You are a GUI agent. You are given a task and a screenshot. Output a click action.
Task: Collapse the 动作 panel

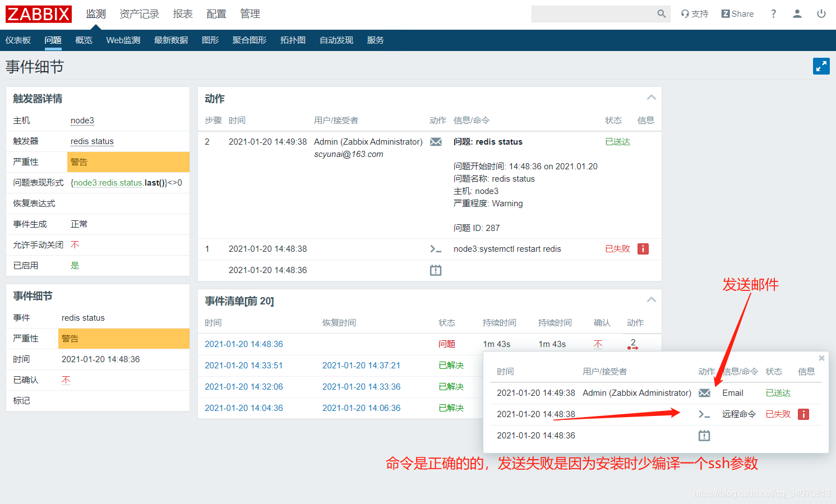click(651, 98)
